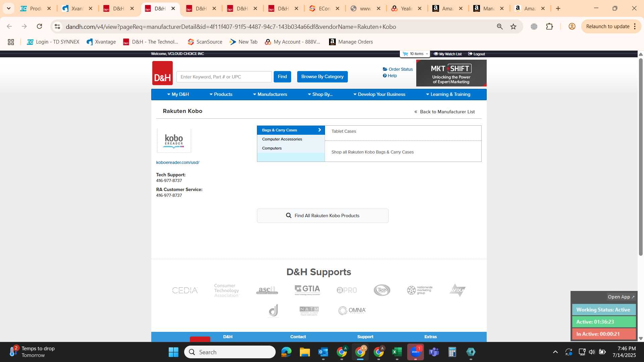644x362 pixels.
Task: Open Order Status link
Action: tap(398, 69)
